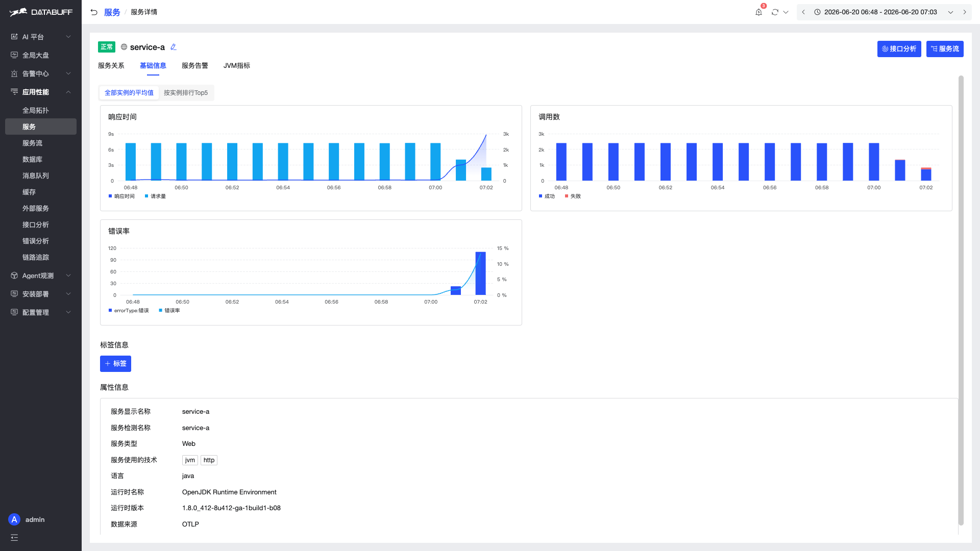This screenshot has width=980, height=551.
Task: Click the back arrow icon beside 服务 breadcrumb
Action: click(x=94, y=12)
